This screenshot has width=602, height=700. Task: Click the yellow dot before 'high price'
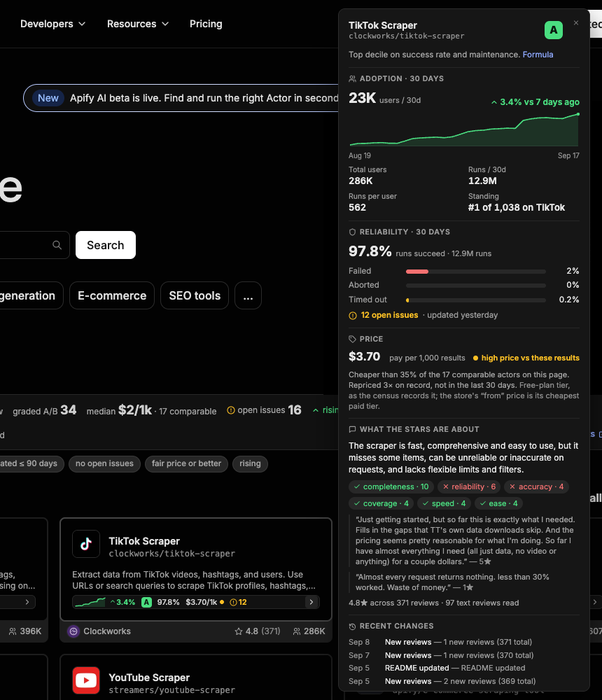[475, 358]
